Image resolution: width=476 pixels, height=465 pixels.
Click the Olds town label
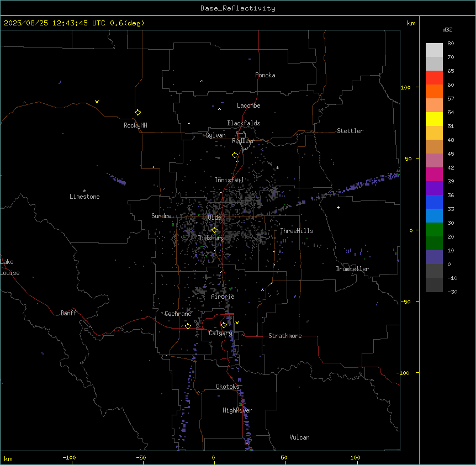214,218
